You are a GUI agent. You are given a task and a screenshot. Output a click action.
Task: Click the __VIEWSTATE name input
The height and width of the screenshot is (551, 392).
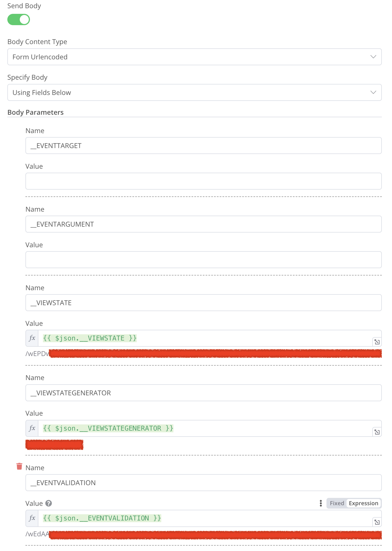click(x=203, y=303)
